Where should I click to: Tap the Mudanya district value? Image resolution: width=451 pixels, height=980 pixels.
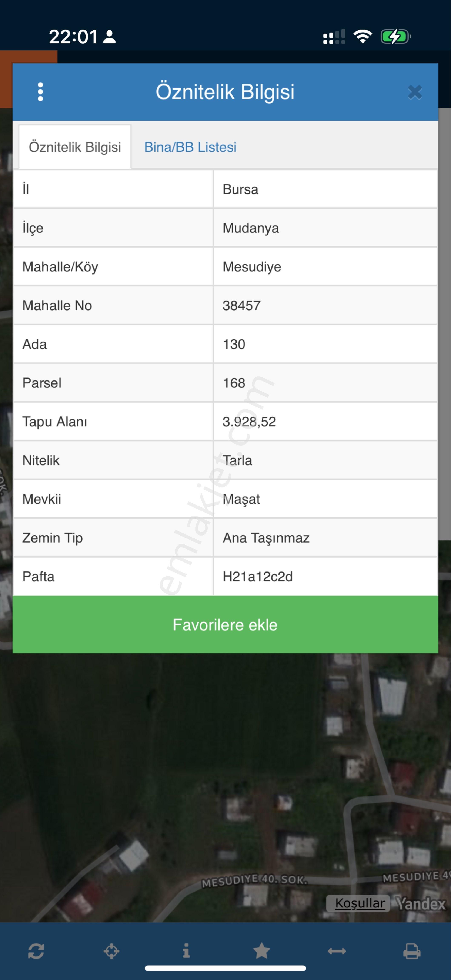tap(251, 228)
